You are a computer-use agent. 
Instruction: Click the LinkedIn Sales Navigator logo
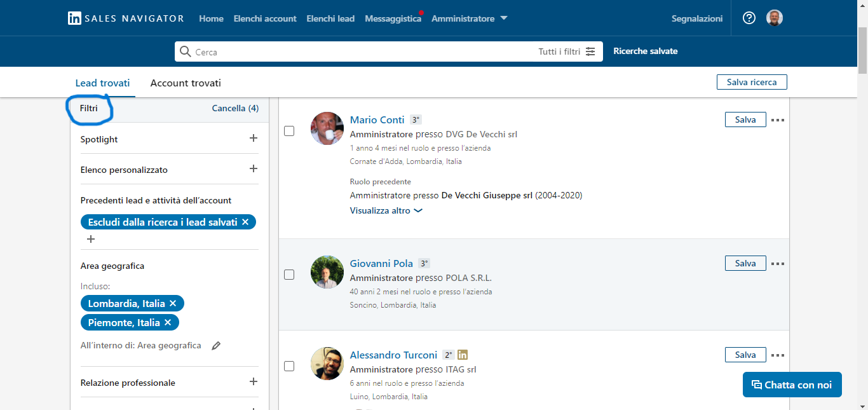[x=126, y=18]
